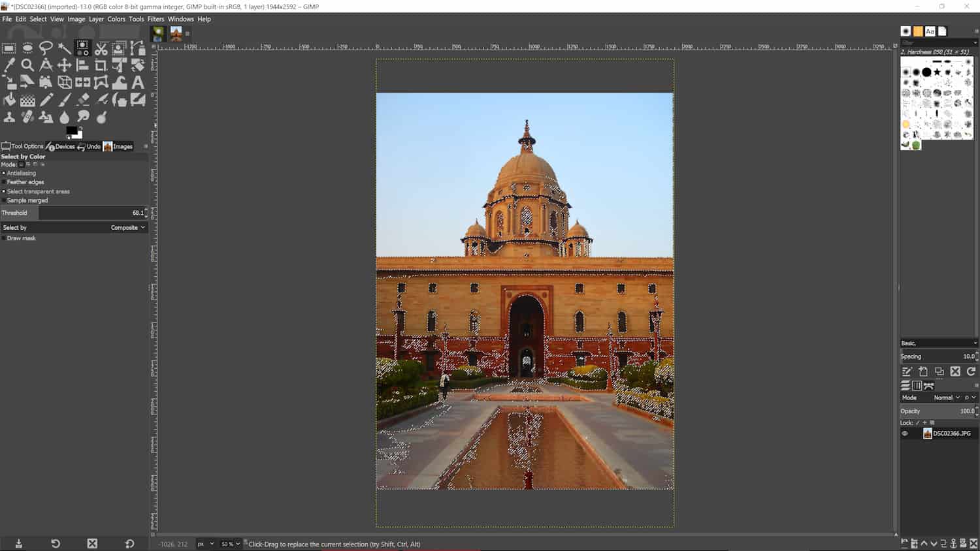This screenshot has height=551, width=980.
Task: Select the 3D Transform cube tool
Action: pos(64,82)
